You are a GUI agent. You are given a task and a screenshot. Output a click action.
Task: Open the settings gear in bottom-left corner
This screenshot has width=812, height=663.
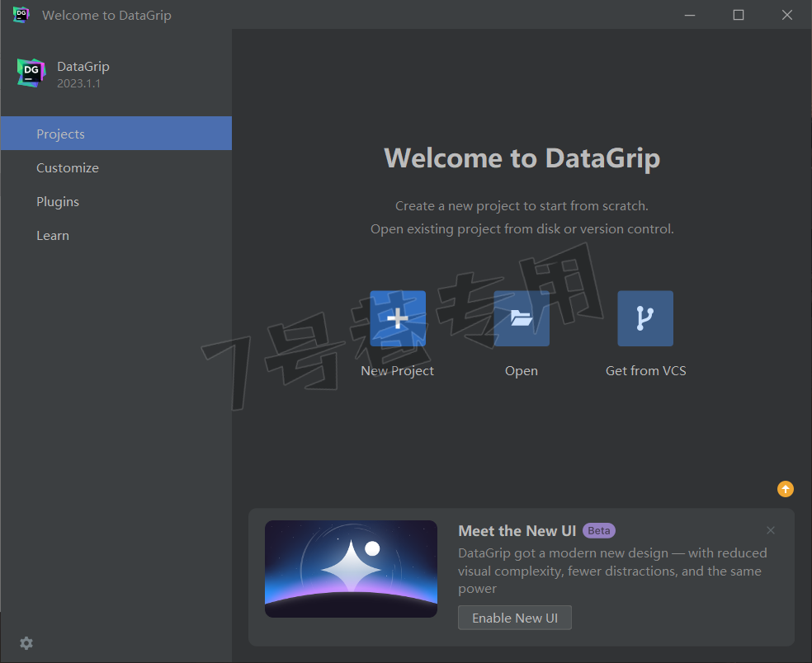pos(26,643)
